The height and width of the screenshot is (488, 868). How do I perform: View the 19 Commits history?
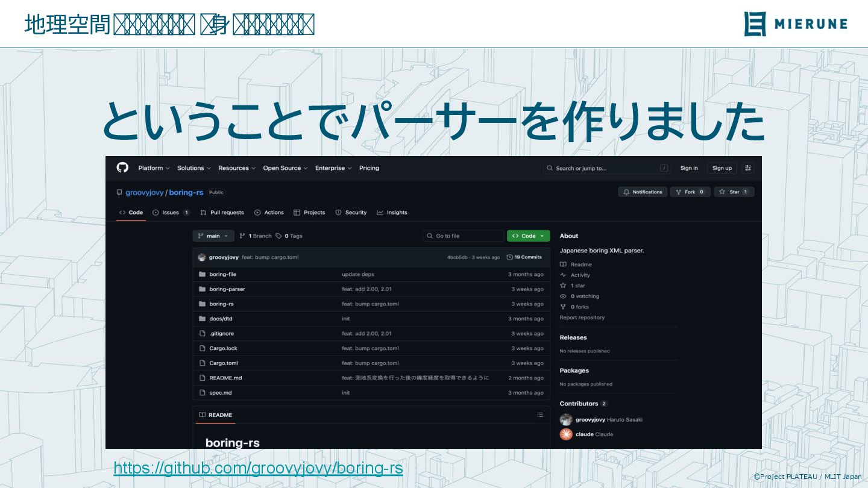click(524, 257)
